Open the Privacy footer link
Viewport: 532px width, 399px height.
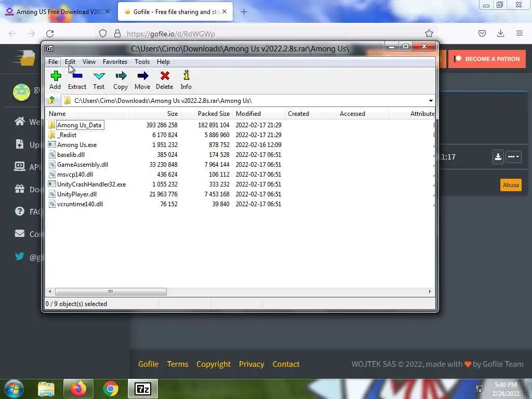pos(251,364)
